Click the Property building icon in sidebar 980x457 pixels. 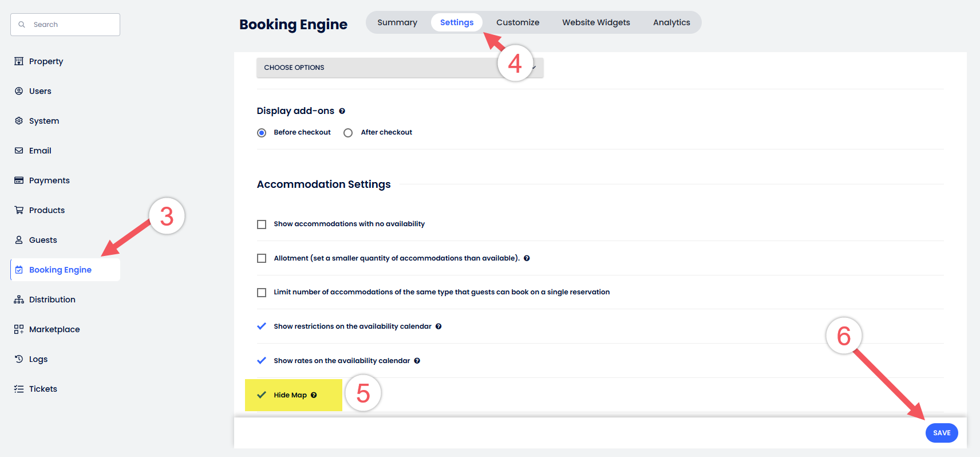19,61
